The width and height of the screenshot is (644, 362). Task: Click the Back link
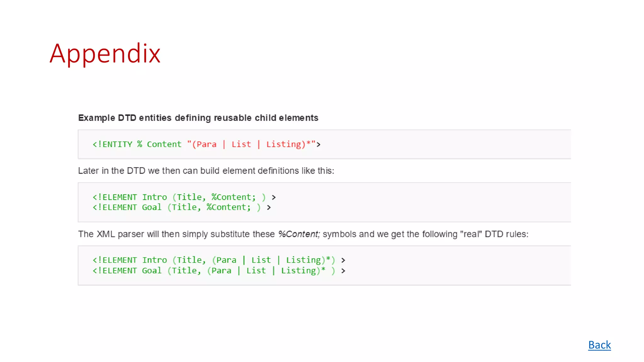click(599, 345)
